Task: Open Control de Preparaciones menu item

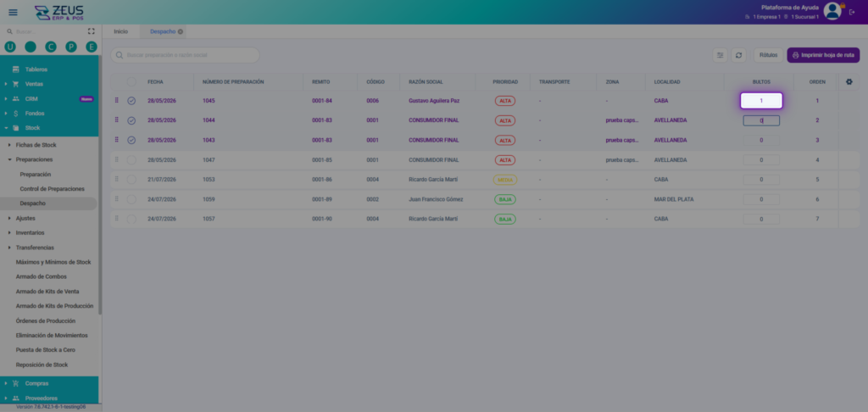Action: (x=52, y=189)
